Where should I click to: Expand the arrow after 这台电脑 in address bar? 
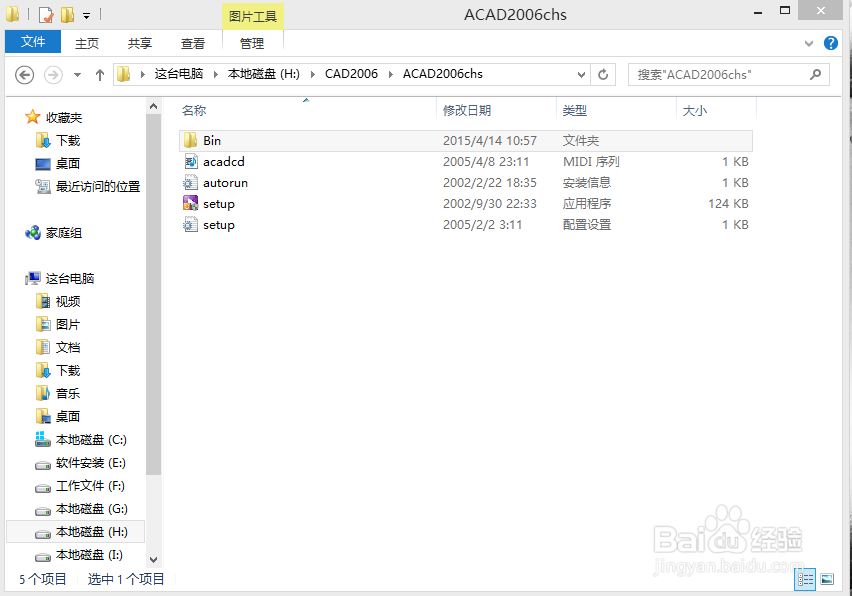[216, 74]
